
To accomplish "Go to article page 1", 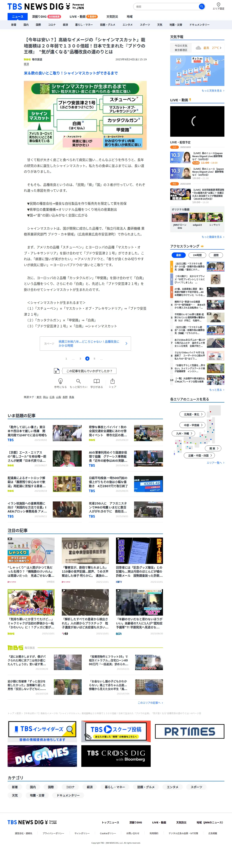I will (x=66, y=359).
